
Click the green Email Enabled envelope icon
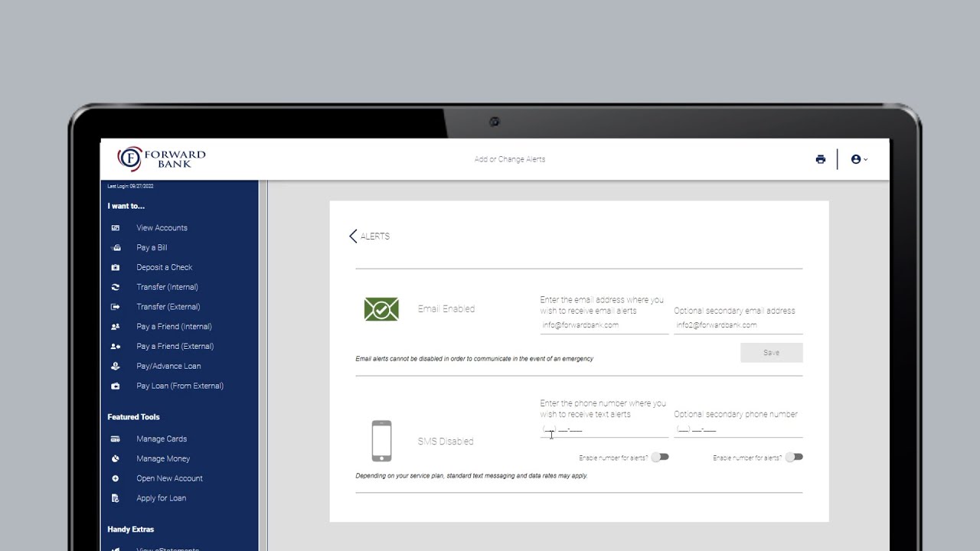[381, 309]
